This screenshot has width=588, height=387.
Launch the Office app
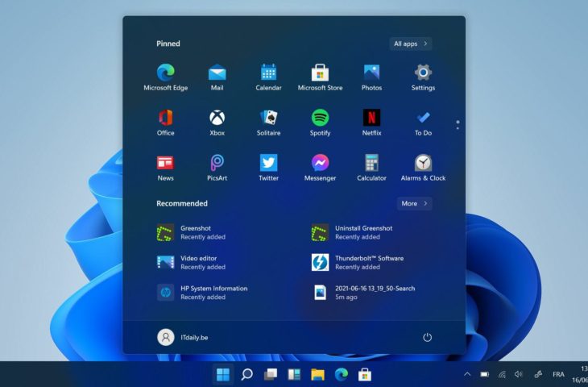point(165,123)
